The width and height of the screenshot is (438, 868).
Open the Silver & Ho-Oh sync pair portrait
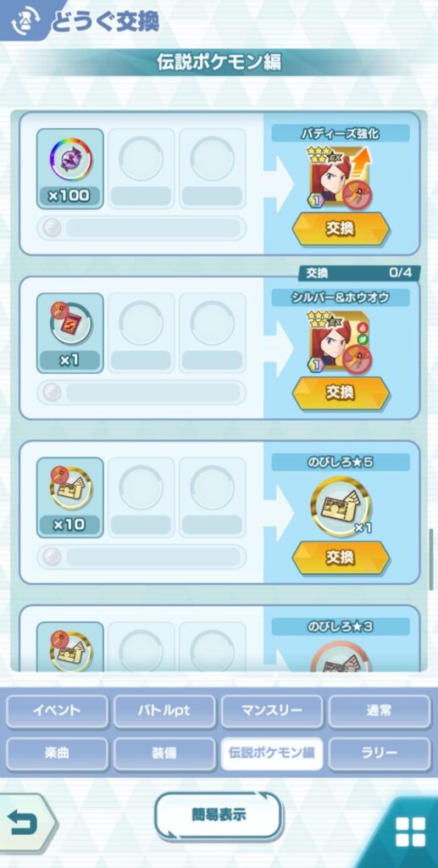pos(340,341)
